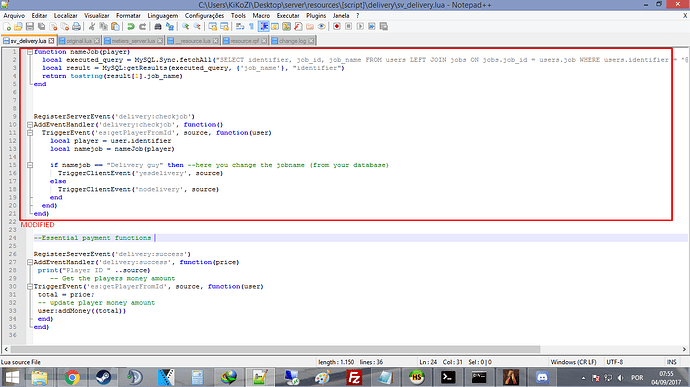Click the Save Recorded Macro icon

pyautogui.click(x=384, y=26)
